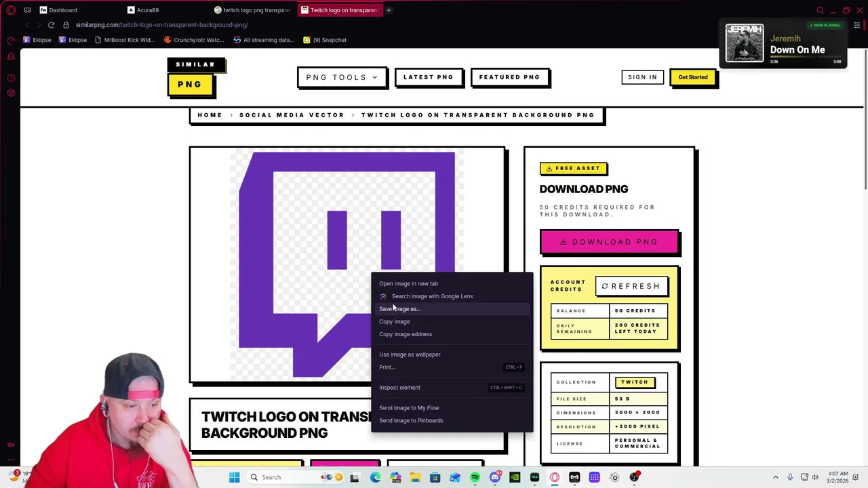Switch to 'twitch logo png transparent' Google tab
The width and height of the screenshot is (868, 488).
point(253,10)
